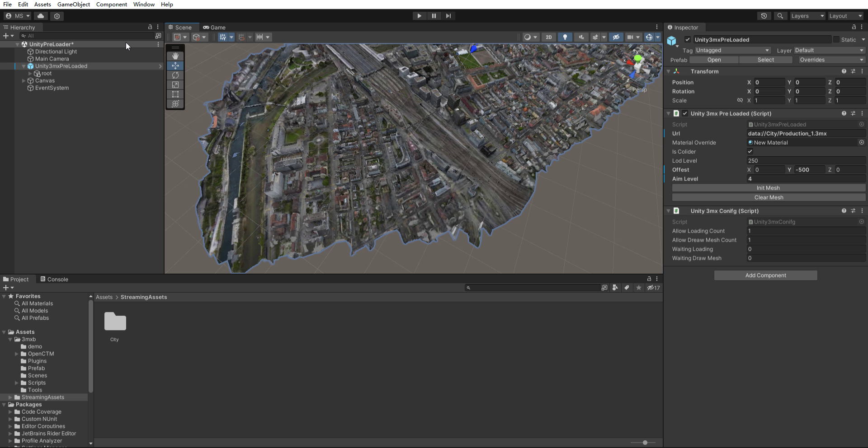Toggle scene effects icon
Screen dimensions: 868x448
(x=595, y=37)
